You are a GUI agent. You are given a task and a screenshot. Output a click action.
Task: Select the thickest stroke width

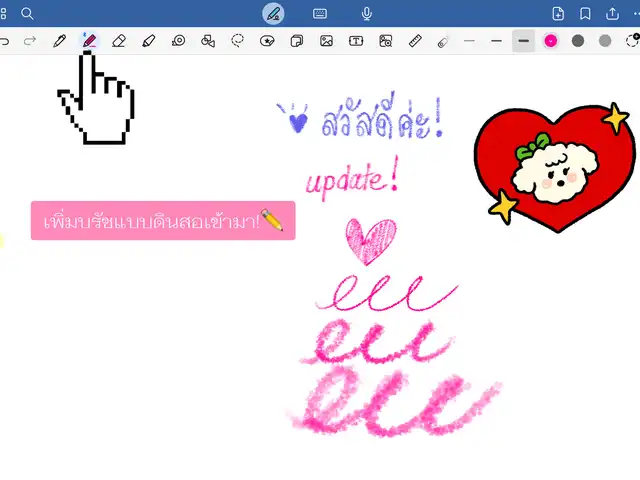point(523,41)
